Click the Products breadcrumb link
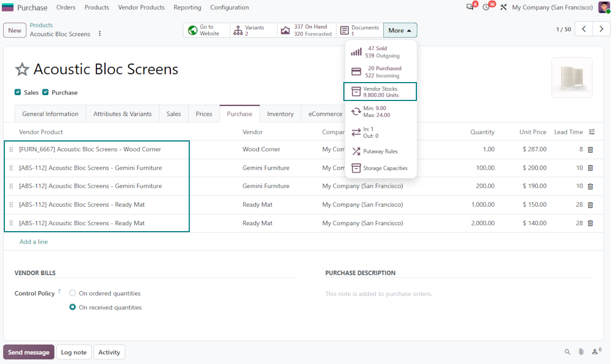The width and height of the screenshot is (611, 364). [x=41, y=25]
